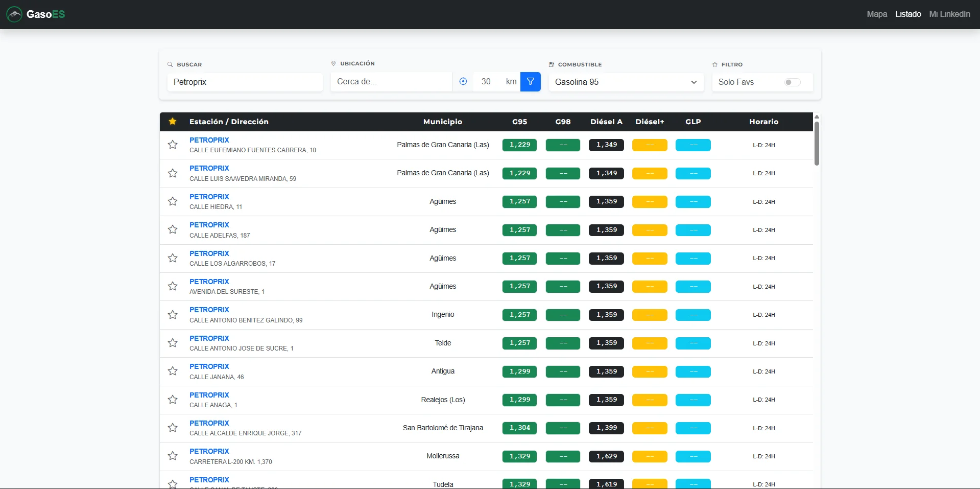Click Diésel A price 1,619 in Tudela row
Viewport: 980px width, 489px height.
tap(606, 483)
